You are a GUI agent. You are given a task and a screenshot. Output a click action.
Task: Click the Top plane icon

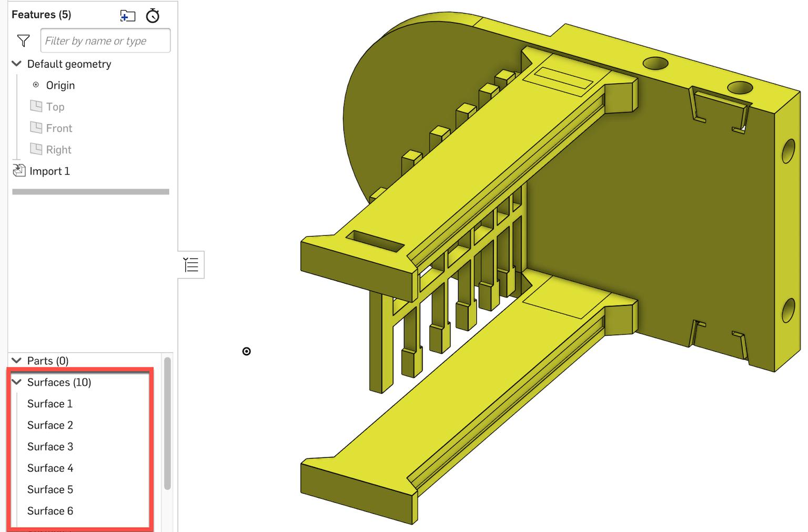pyautogui.click(x=36, y=106)
